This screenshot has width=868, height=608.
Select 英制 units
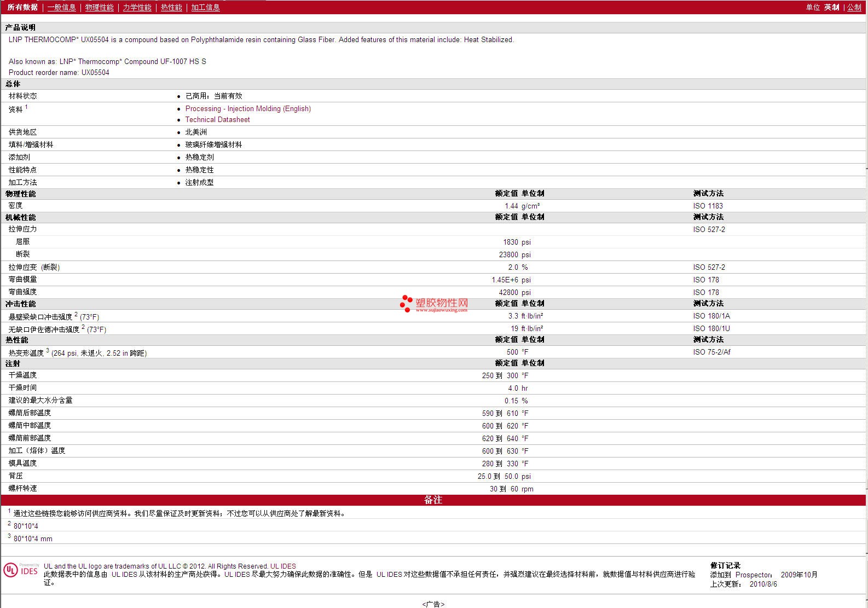831,7
